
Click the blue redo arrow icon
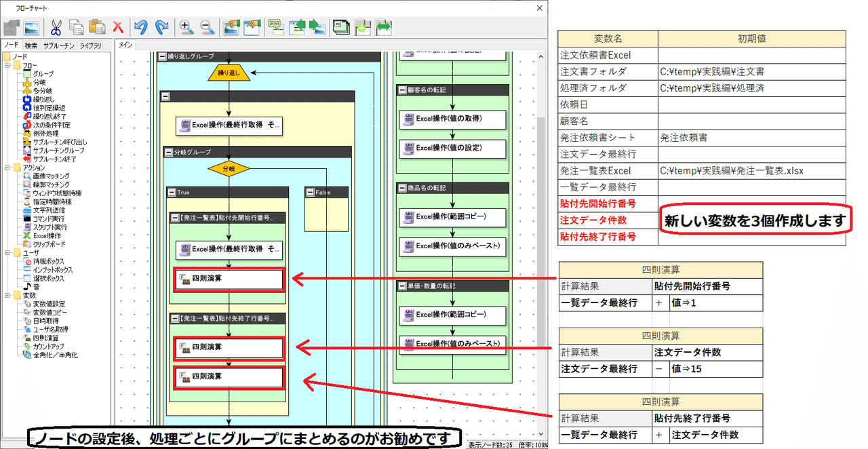point(161,27)
